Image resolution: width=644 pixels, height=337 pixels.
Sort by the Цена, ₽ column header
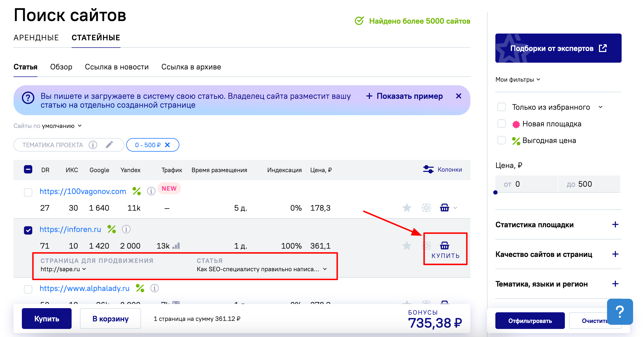click(x=321, y=170)
